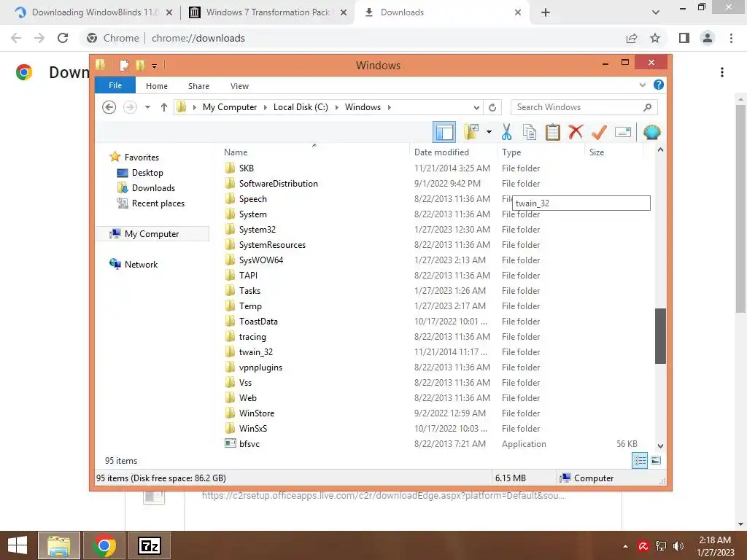The image size is (747, 560).
Task: Click the email envelope toolbar icon
Action: pyautogui.click(x=623, y=132)
